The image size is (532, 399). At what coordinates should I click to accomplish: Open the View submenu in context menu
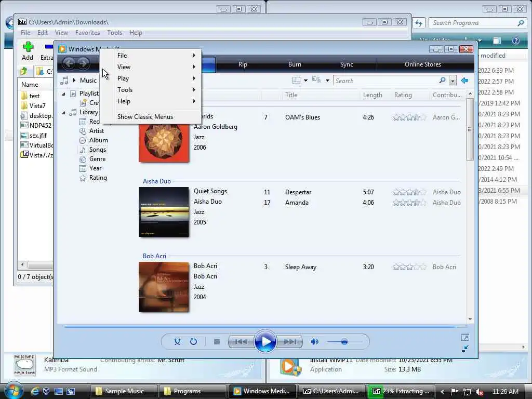point(156,67)
